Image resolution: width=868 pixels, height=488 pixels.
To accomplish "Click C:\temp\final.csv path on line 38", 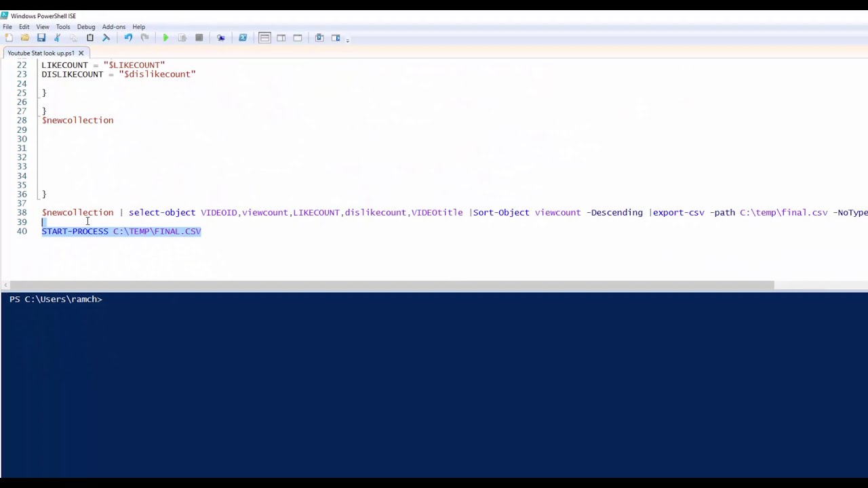I will 784,212.
